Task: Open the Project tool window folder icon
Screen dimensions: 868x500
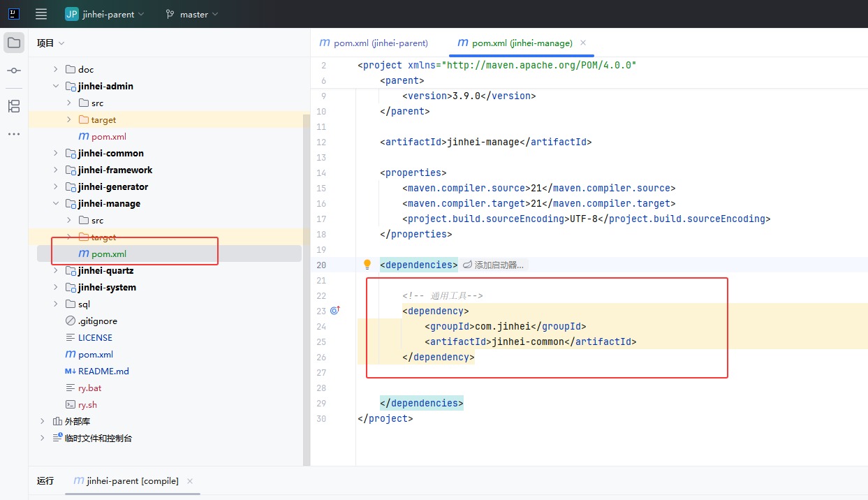Action: [x=14, y=43]
